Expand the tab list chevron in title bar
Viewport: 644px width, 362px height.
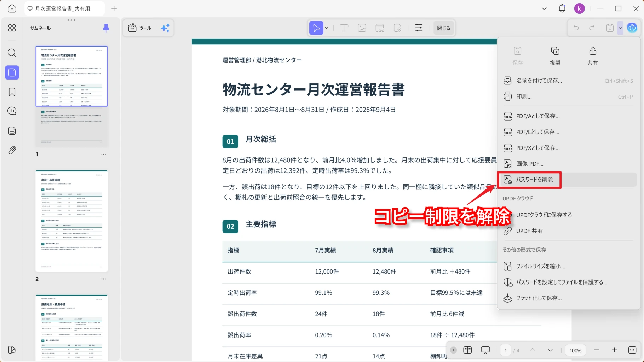point(544,8)
